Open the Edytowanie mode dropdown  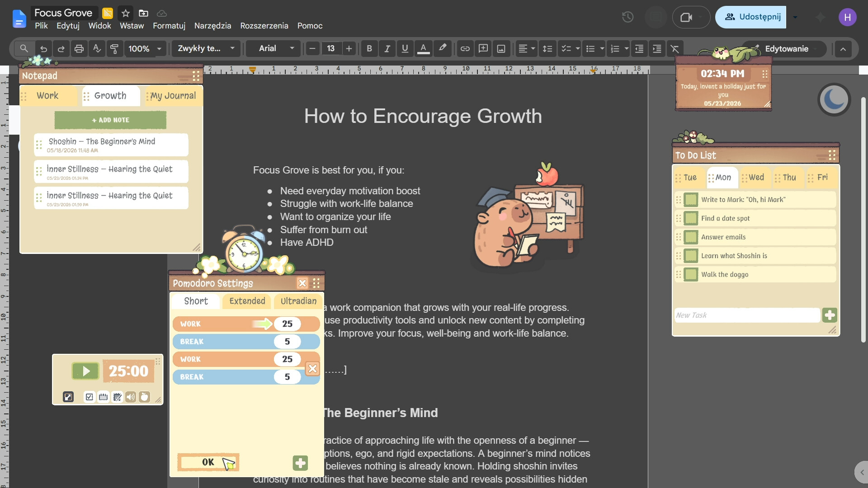coord(786,49)
